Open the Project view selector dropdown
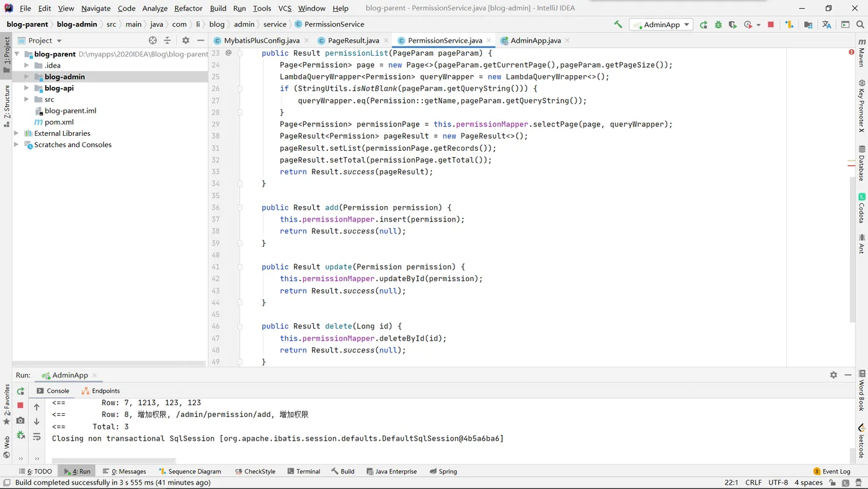 40,40
